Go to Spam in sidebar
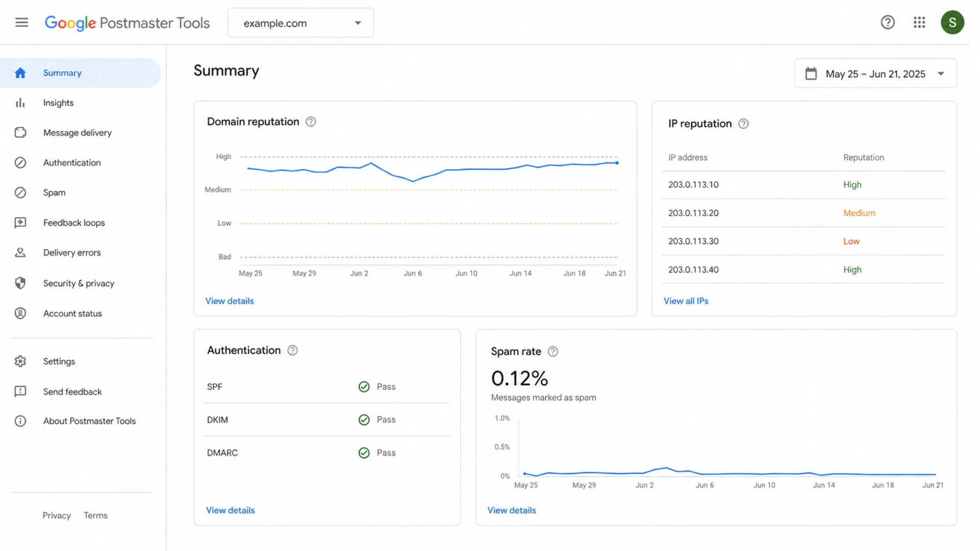This screenshot has width=980, height=551. click(x=80, y=193)
